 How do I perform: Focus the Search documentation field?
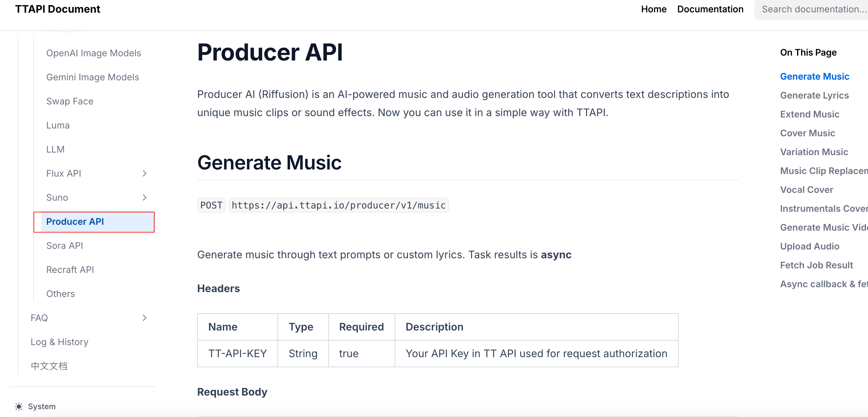(811, 9)
